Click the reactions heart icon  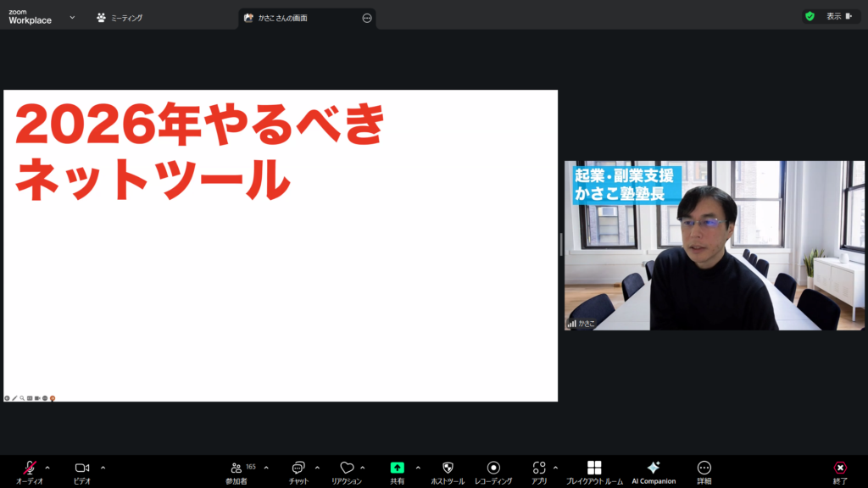point(346,468)
